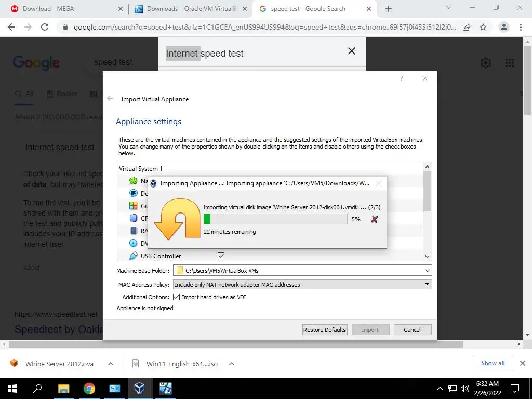Image resolution: width=532 pixels, height=399 pixels.
Task: Select the Books tab on Google
Action: tap(62, 94)
